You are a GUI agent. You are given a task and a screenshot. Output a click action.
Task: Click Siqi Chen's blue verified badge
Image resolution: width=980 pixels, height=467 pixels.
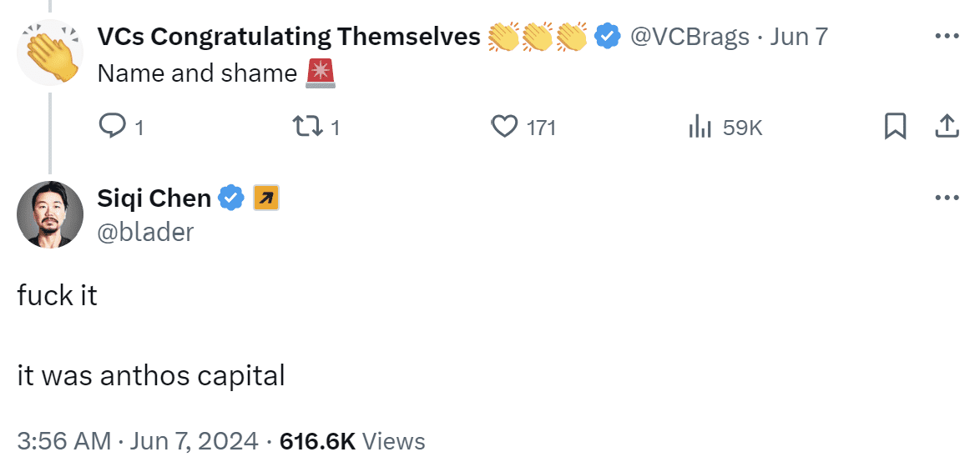[231, 198]
